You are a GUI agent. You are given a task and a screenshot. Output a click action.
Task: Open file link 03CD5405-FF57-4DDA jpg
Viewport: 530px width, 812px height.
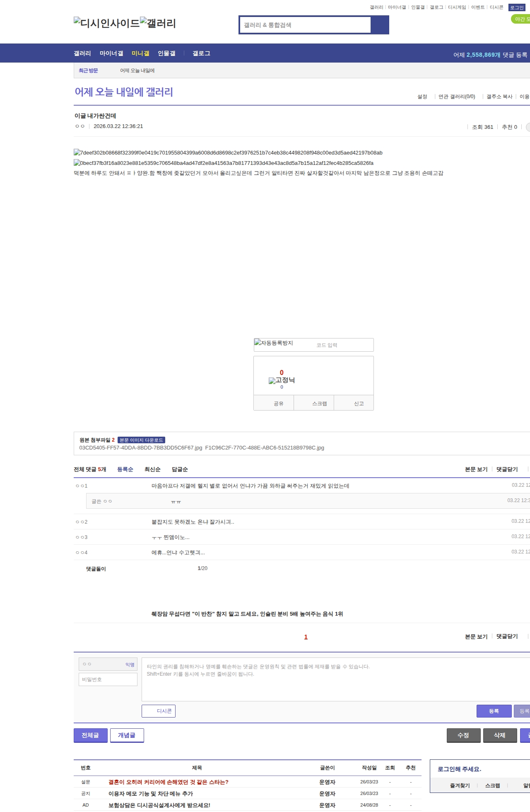pyautogui.click(x=140, y=448)
